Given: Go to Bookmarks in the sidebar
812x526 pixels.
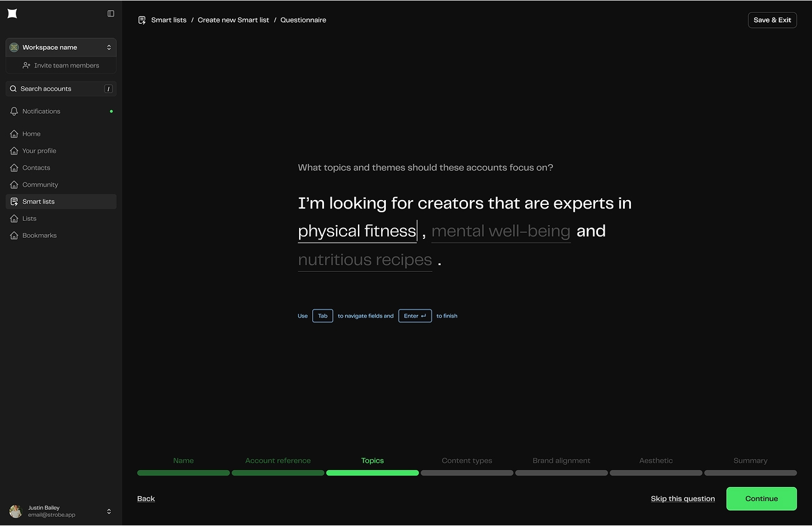Looking at the screenshot, I should [39, 235].
